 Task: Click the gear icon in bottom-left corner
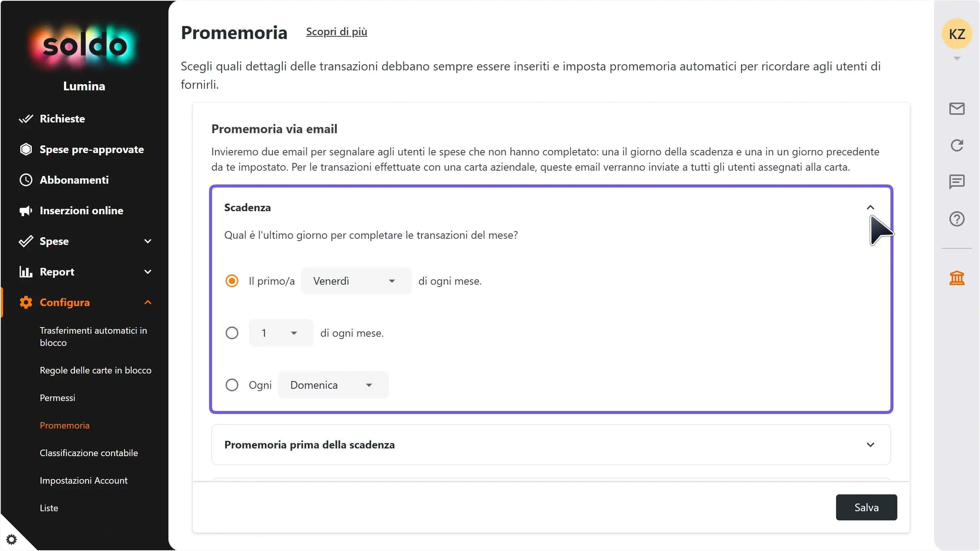pyautogui.click(x=11, y=540)
